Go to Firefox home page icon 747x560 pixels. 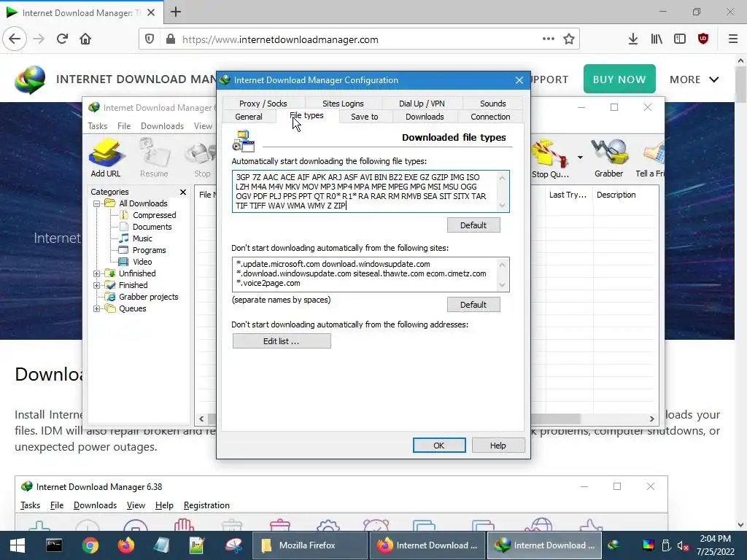85,39
